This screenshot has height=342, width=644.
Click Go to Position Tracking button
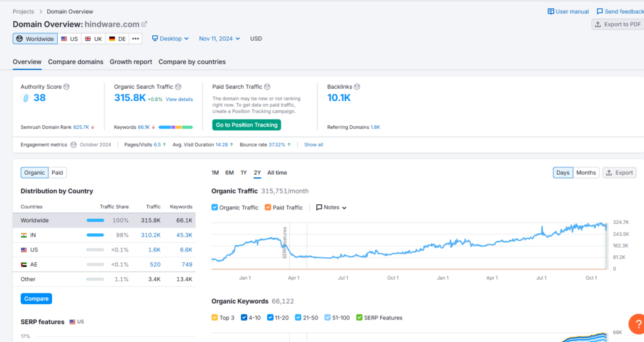247,125
